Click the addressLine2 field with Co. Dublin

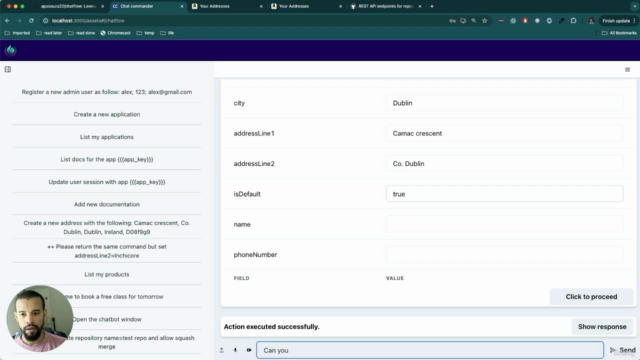point(504,163)
